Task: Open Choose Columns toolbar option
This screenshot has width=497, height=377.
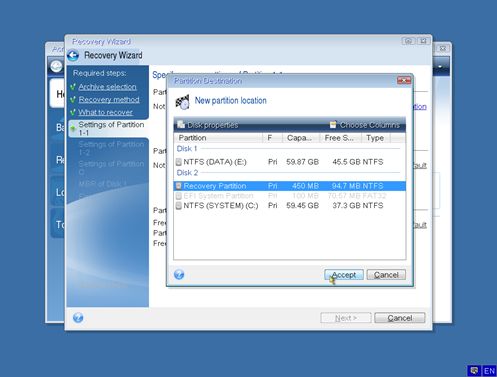Action: tap(365, 125)
